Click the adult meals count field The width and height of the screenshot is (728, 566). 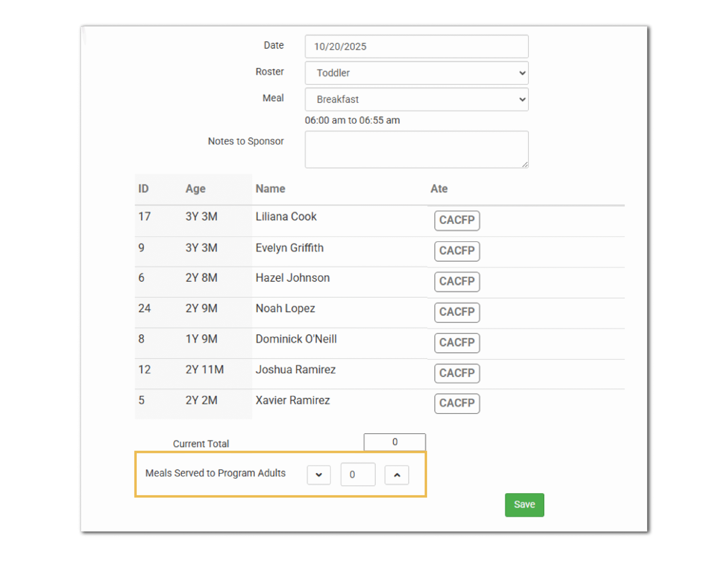click(358, 474)
